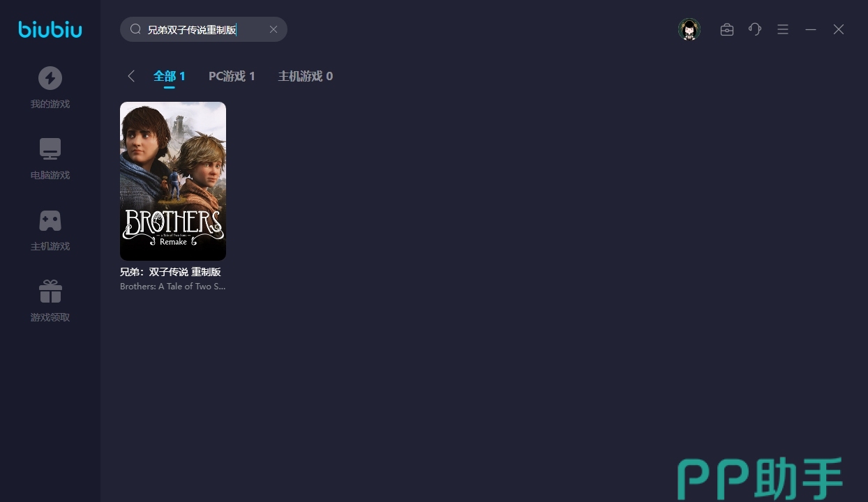Close the biubiu window
Viewport: 868px width, 502px height.
tap(839, 29)
